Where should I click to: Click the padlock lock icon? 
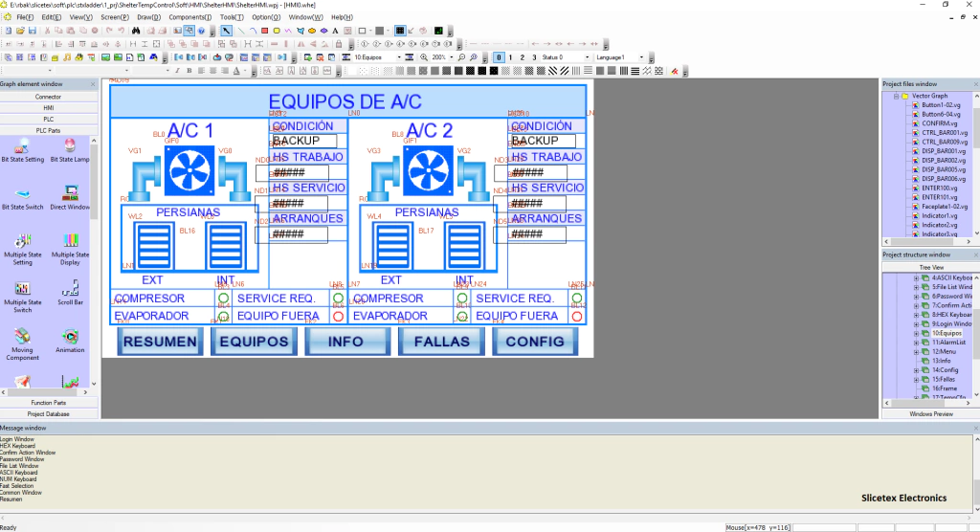[x=339, y=44]
